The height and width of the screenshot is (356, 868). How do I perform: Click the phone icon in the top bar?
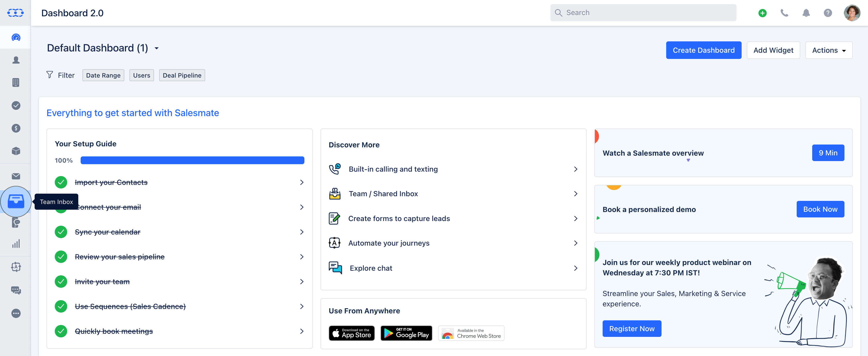pos(785,13)
